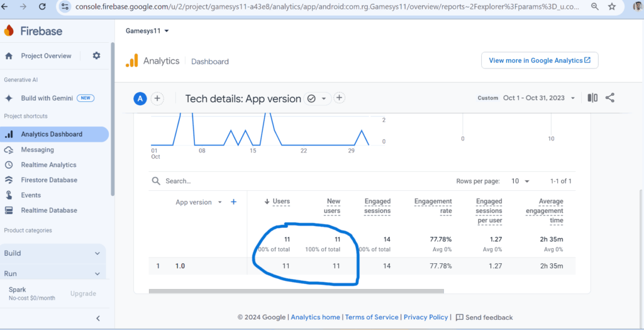Image resolution: width=644 pixels, height=330 pixels.
Task: Click the horizontal table scrollbar
Action: click(x=296, y=291)
